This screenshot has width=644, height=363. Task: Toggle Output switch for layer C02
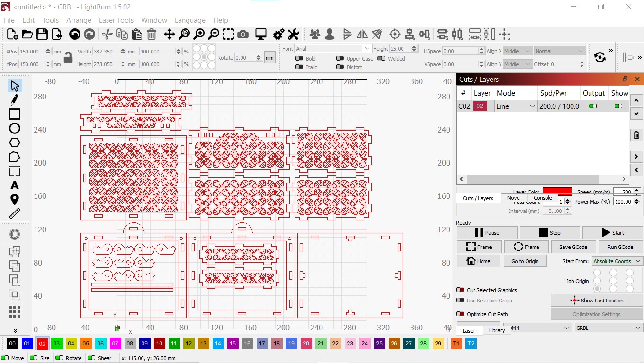coord(592,106)
